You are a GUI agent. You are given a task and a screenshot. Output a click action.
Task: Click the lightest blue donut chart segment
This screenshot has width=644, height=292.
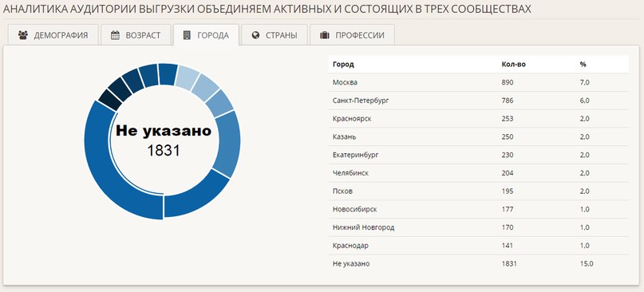click(x=188, y=77)
